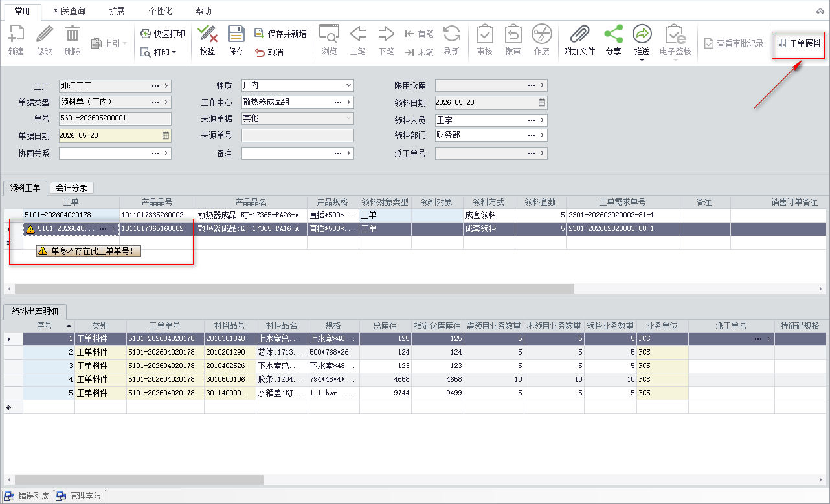Open the 扩展 ribbon tab

pos(117,11)
